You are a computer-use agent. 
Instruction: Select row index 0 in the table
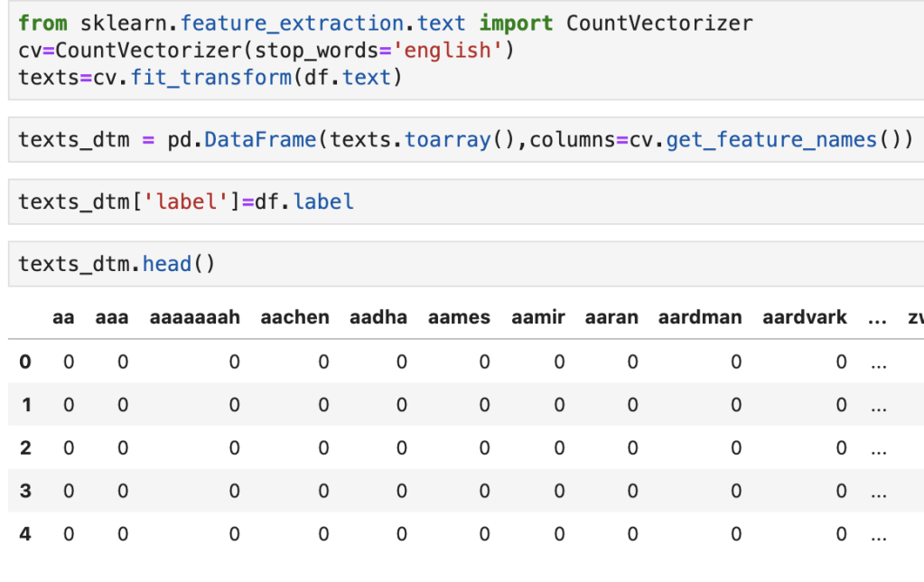click(x=25, y=362)
